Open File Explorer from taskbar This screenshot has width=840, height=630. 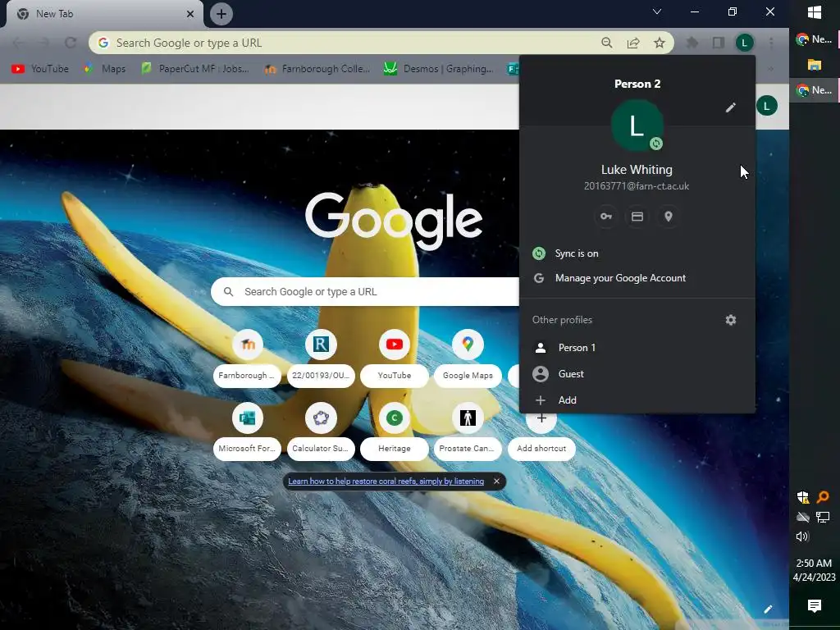click(x=815, y=65)
